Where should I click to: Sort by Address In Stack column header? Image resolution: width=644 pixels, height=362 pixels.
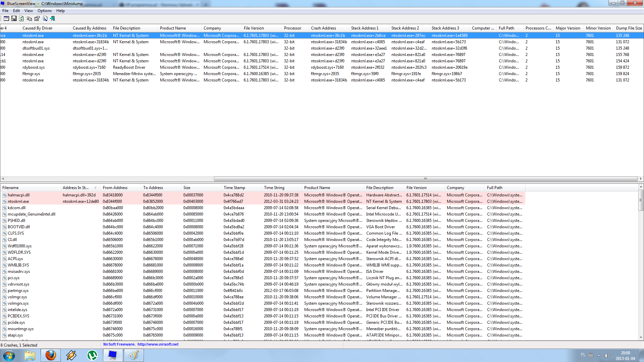coord(81,188)
